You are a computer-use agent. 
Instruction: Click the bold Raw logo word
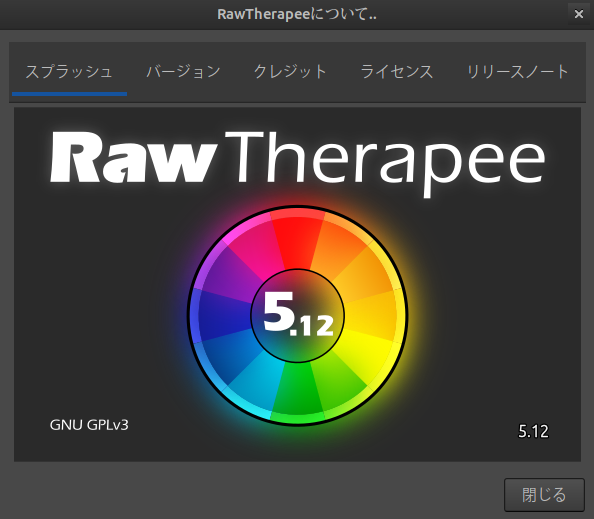point(133,157)
